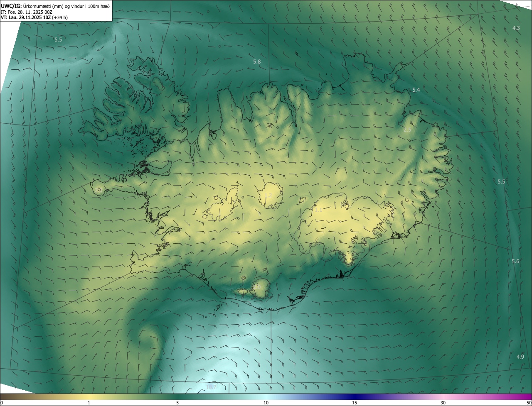Click the 5.4 value off the northeast coast
Viewport: 532px width, 406px height.
416,90
